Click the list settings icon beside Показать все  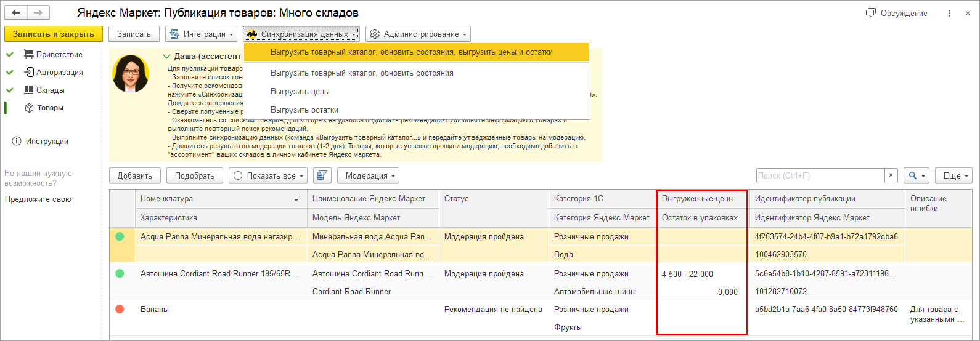[x=322, y=175]
